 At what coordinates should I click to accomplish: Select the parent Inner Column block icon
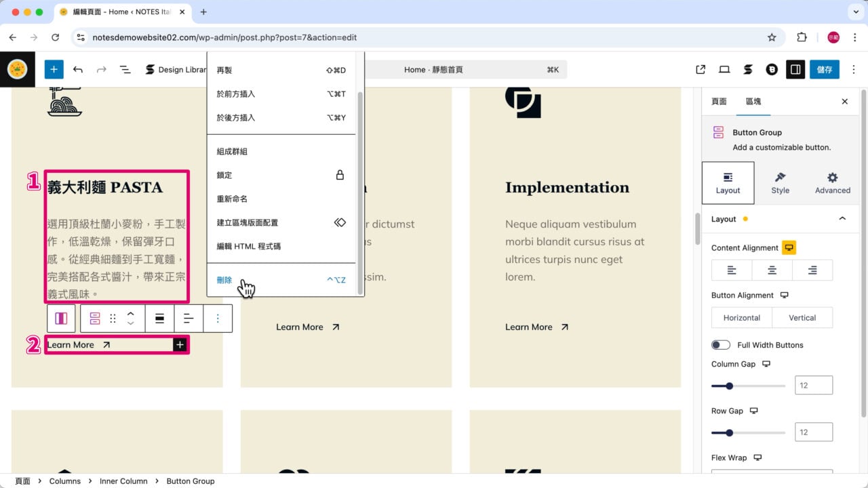click(61, 318)
